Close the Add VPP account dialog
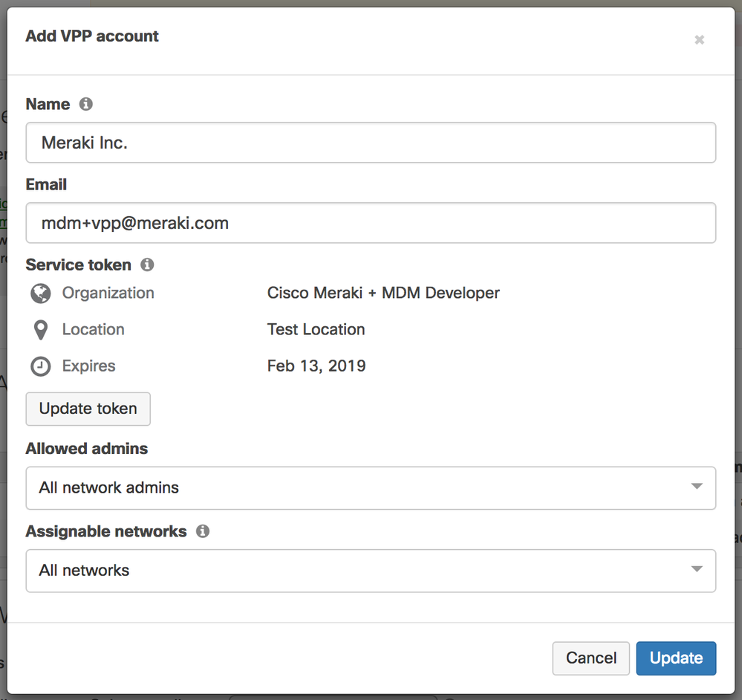742x700 pixels. tap(700, 40)
